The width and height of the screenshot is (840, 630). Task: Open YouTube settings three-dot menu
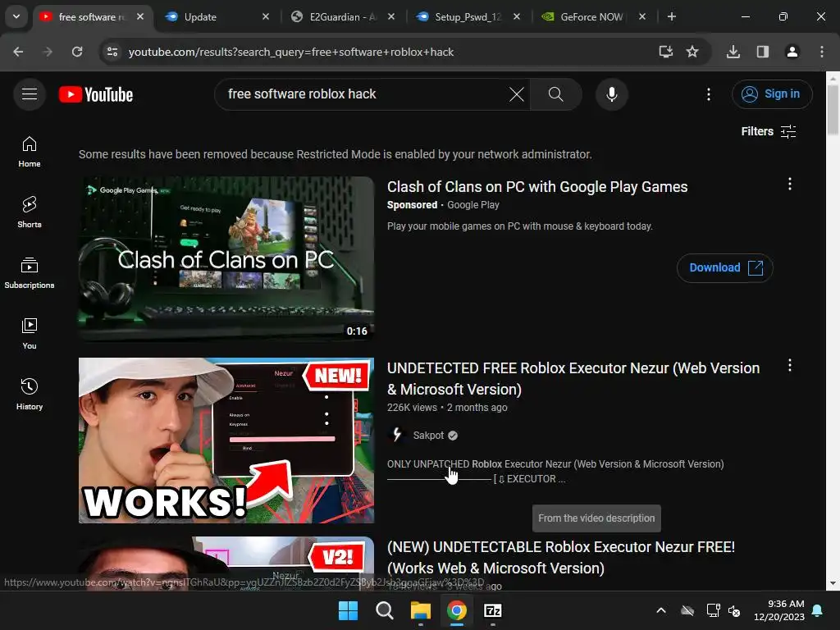[708, 94]
